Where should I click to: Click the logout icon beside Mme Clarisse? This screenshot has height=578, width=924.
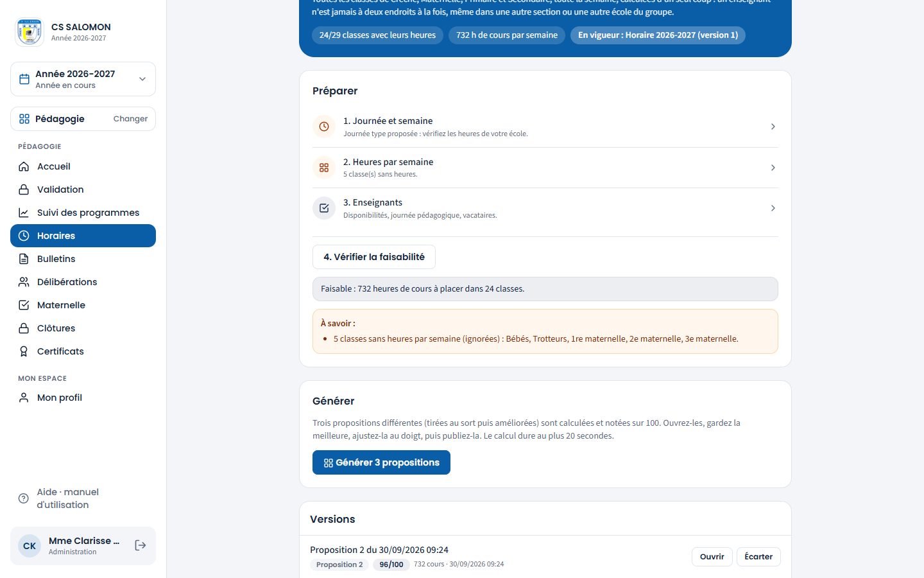[141, 545]
